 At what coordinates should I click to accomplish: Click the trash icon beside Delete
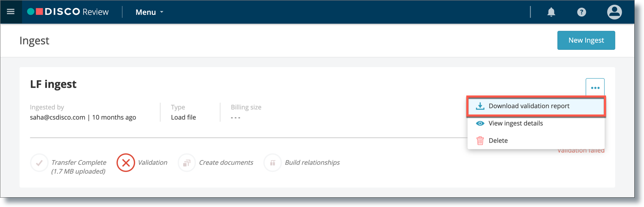click(x=480, y=141)
